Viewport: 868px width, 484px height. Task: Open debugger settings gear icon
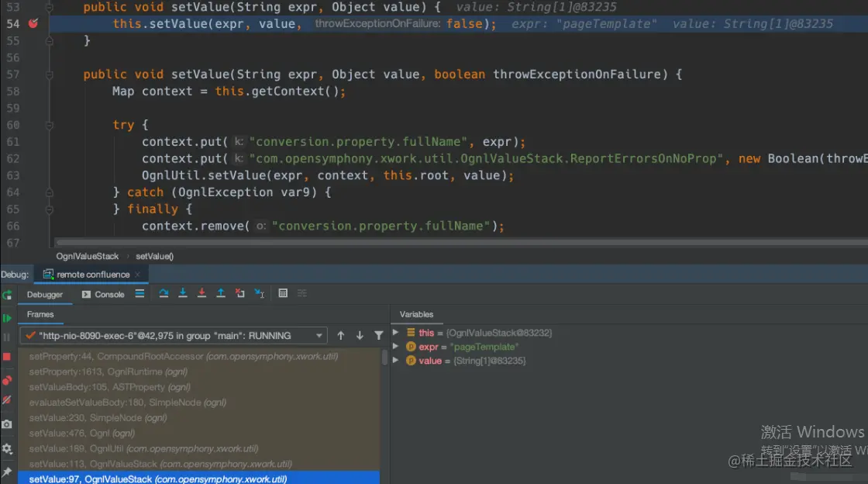(7, 448)
